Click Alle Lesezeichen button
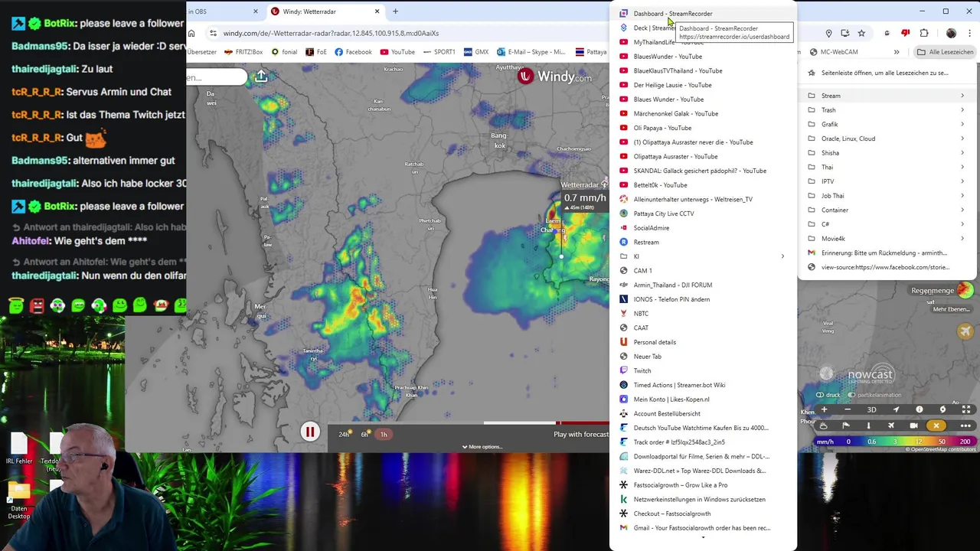 tap(945, 52)
